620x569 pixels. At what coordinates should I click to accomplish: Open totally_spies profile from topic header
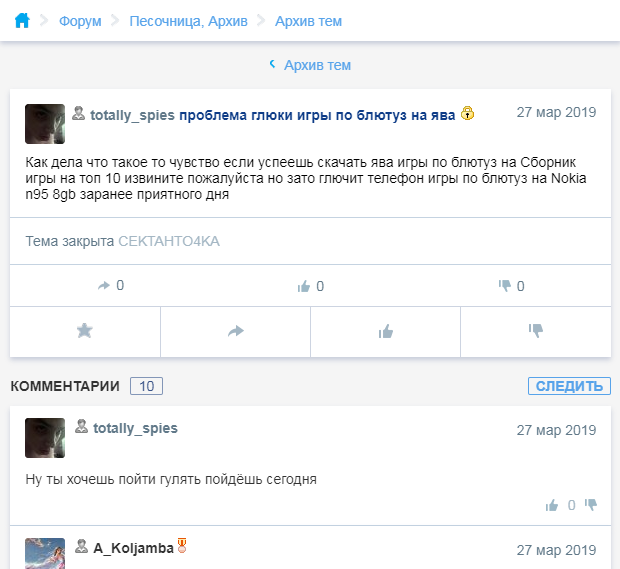132,116
